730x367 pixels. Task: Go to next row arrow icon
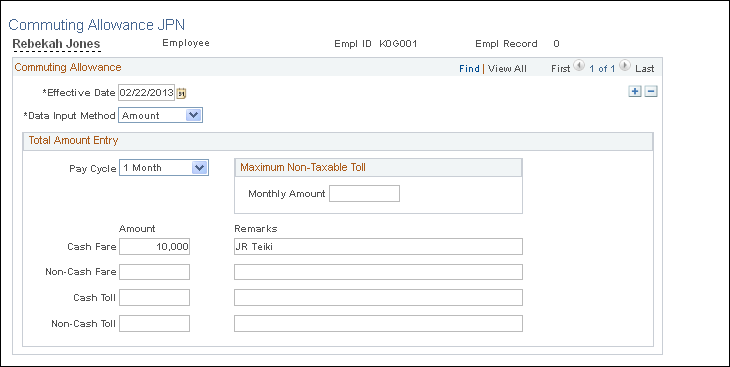pyautogui.click(x=625, y=66)
